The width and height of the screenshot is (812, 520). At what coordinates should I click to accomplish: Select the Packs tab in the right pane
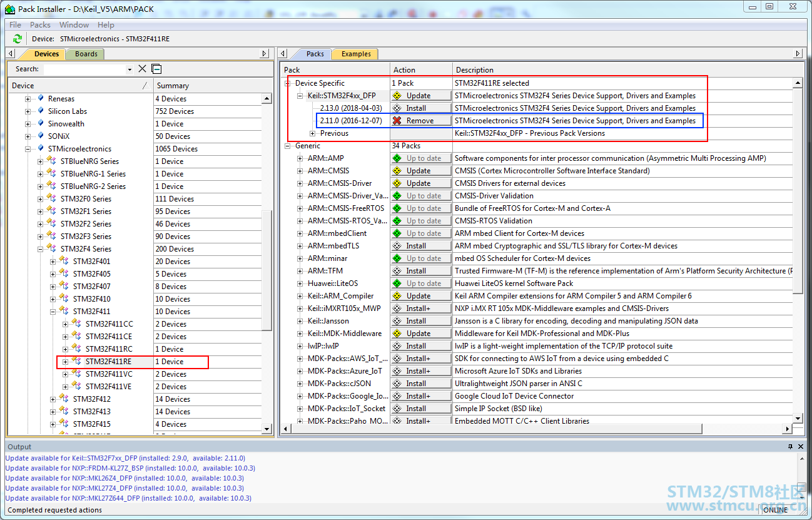click(x=315, y=54)
